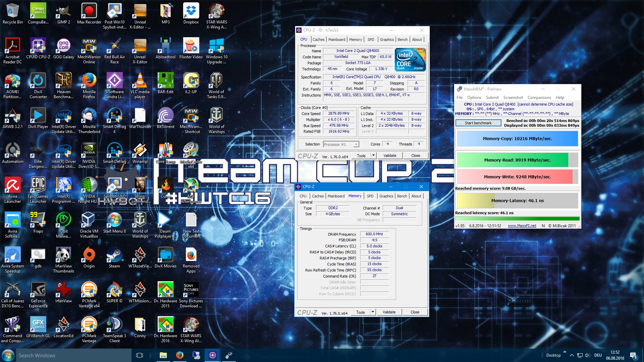Open GOG Galaxy shortcut
The height and width of the screenshot is (362, 644).
[64, 49]
